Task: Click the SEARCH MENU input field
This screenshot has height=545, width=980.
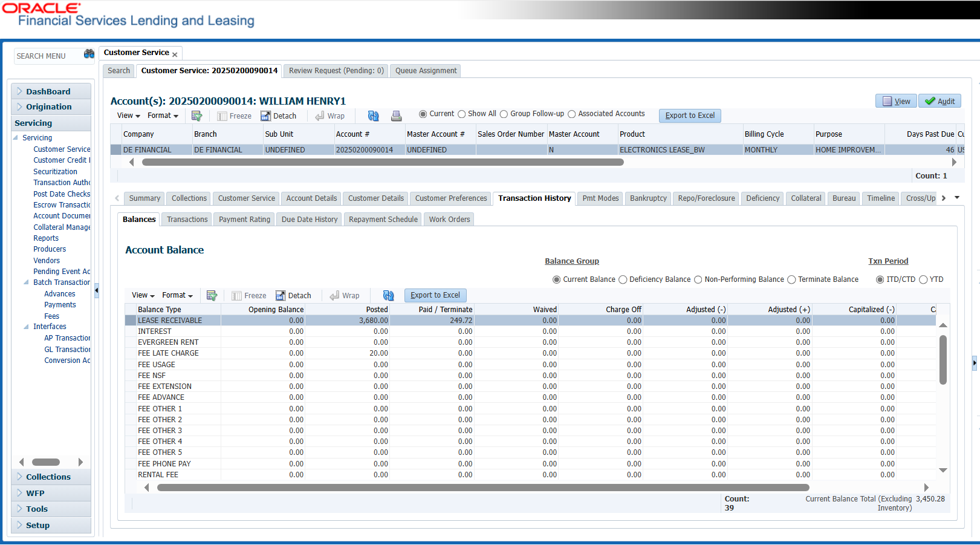Action: [x=48, y=56]
